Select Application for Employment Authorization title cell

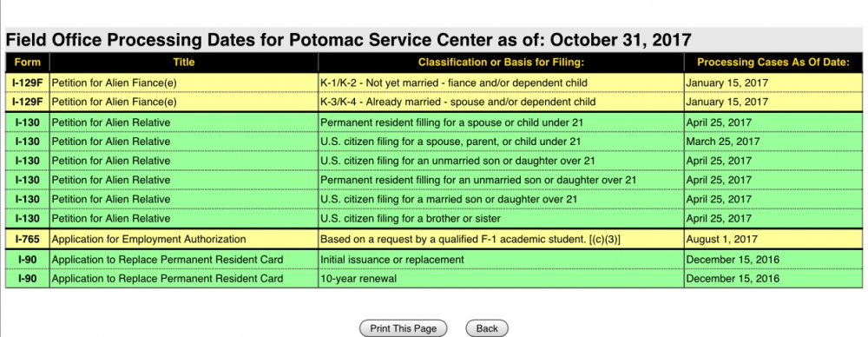pos(184,240)
